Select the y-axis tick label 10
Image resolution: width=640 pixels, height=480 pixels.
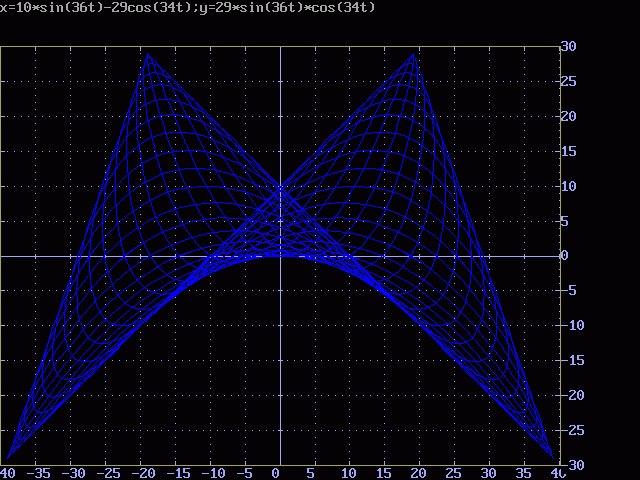tap(568, 186)
